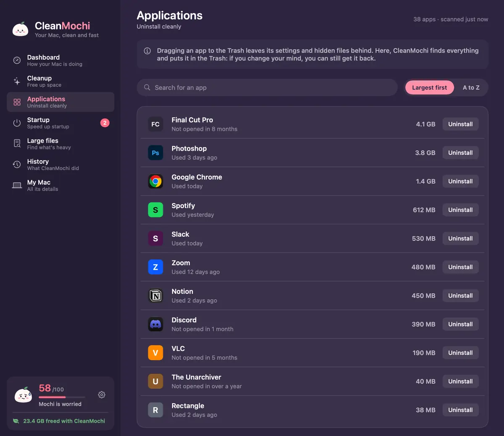
Task: Uninstall Discord
Action: coord(460,324)
